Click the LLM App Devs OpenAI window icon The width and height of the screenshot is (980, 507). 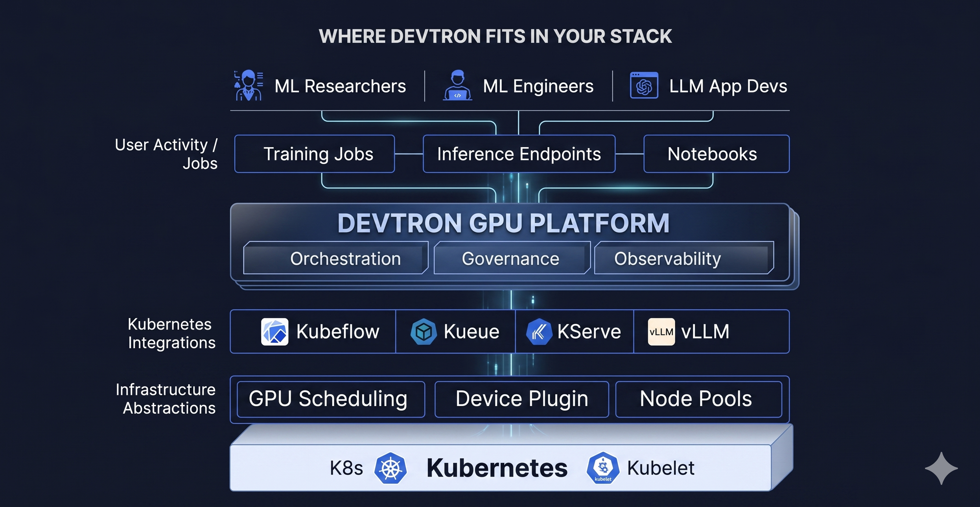644,85
